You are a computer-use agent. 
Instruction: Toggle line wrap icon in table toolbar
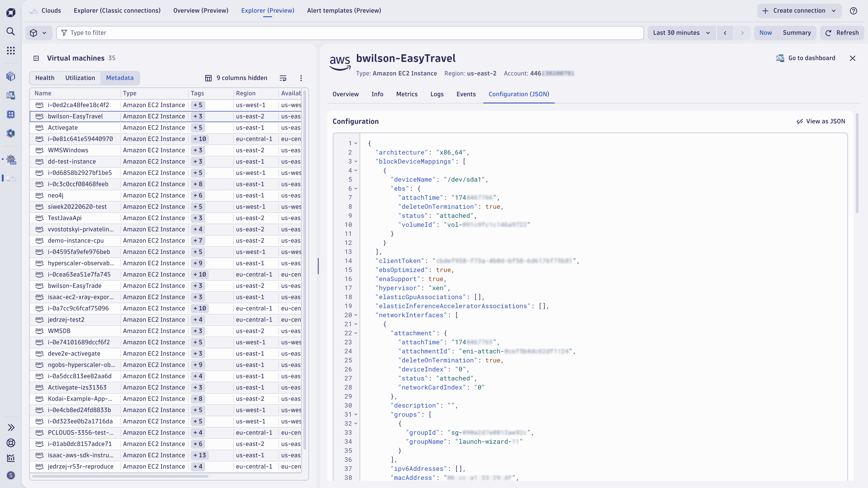pos(283,78)
